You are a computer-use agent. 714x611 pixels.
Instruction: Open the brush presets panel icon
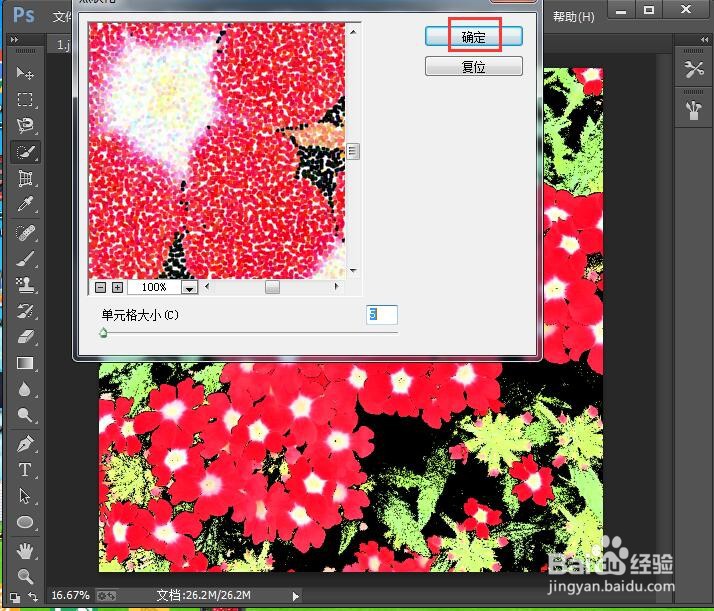tap(694, 110)
